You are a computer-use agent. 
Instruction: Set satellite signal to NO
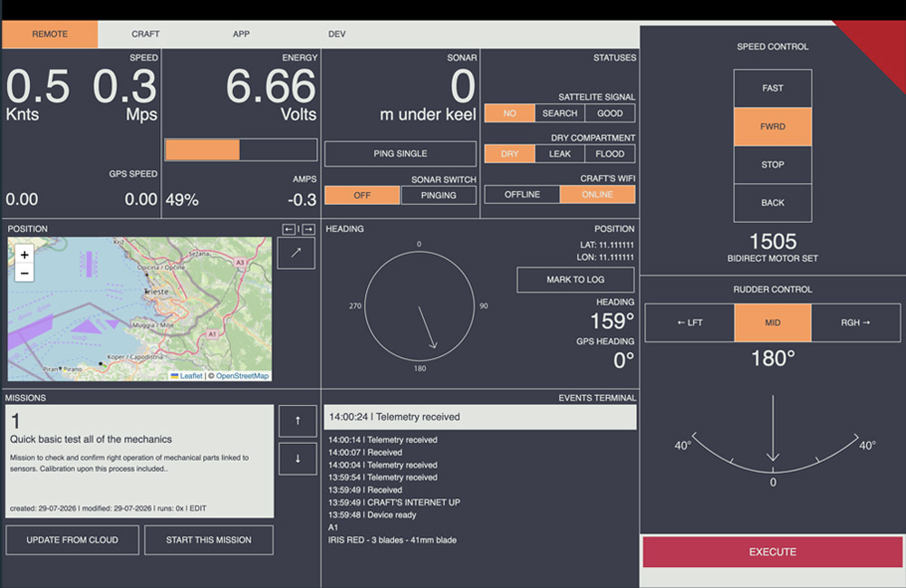tap(509, 113)
